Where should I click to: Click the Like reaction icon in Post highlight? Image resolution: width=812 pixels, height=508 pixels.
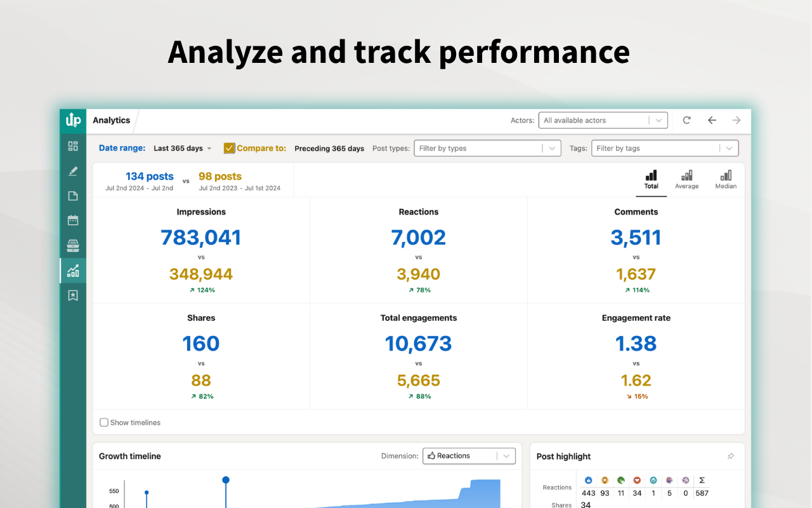tap(588, 481)
